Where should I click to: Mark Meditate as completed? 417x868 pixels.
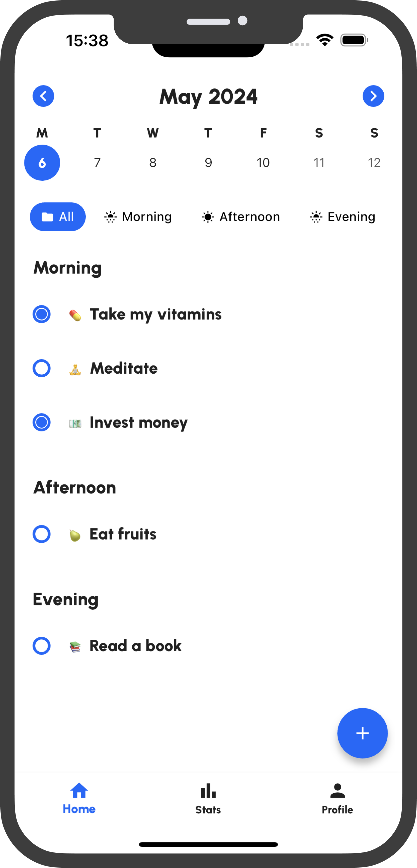(41, 368)
